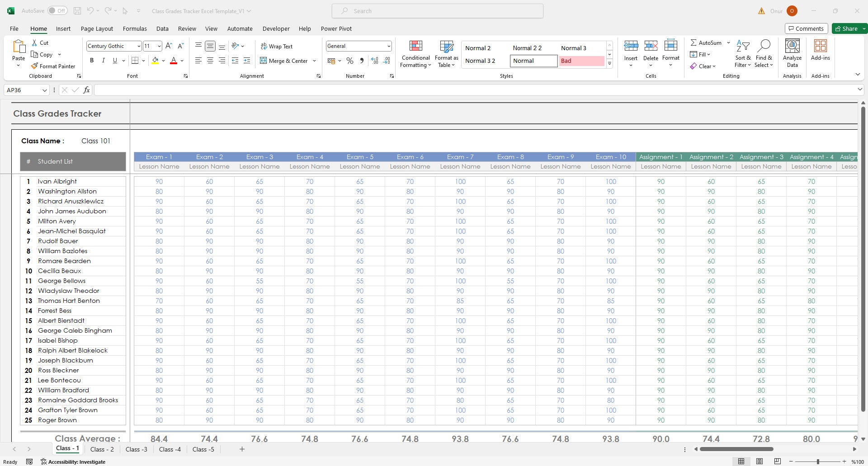
Task: Toggle italic formatting on
Action: [103, 60]
